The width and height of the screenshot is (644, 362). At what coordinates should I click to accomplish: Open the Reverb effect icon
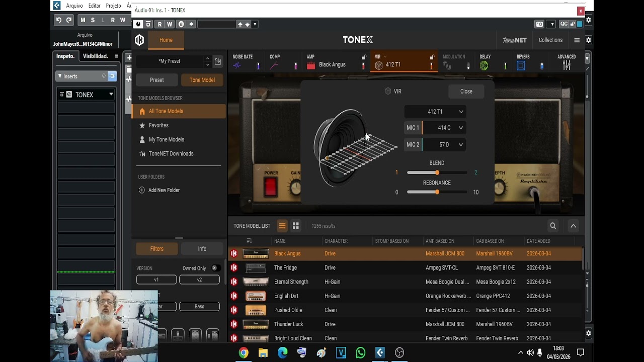tap(521, 66)
